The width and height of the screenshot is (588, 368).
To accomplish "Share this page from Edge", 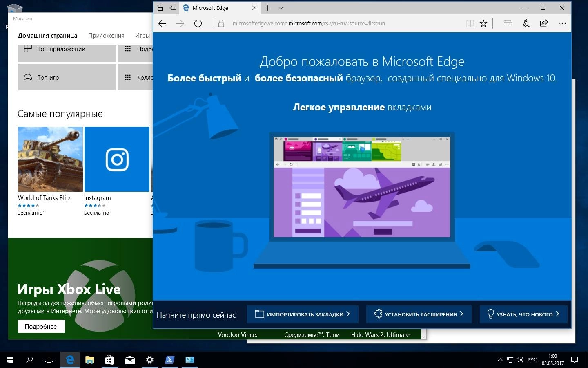I will click(544, 23).
